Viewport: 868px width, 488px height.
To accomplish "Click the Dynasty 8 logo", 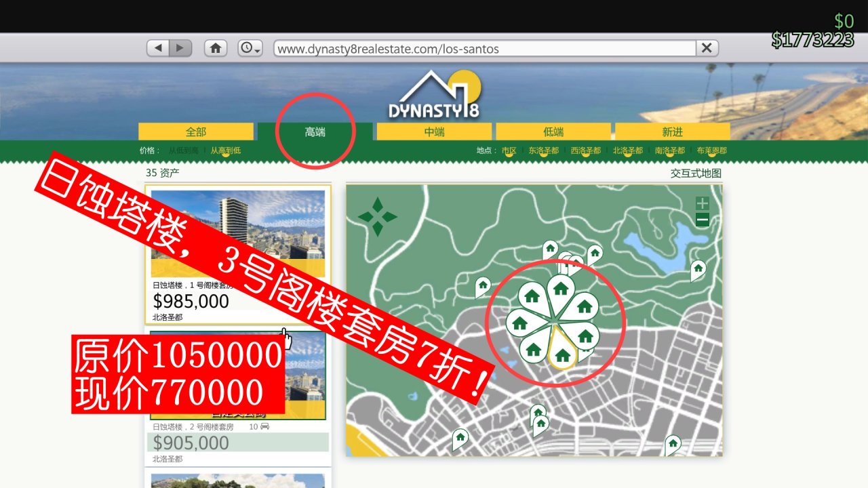I will (434, 95).
